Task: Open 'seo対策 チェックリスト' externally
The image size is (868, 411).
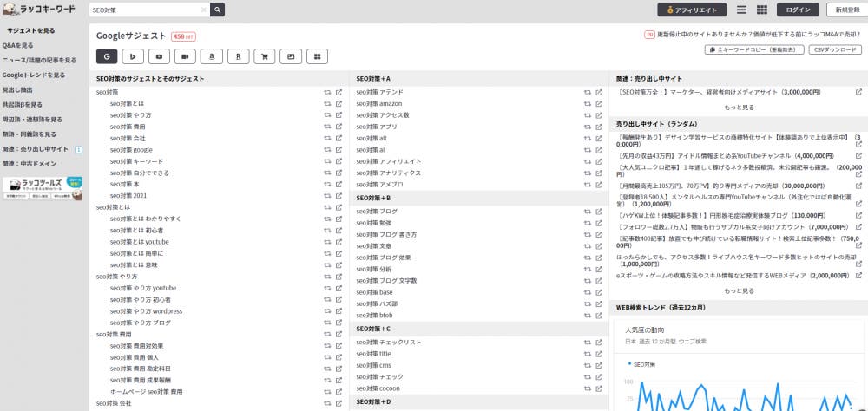Action: pyautogui.click(x=598, y=342)
